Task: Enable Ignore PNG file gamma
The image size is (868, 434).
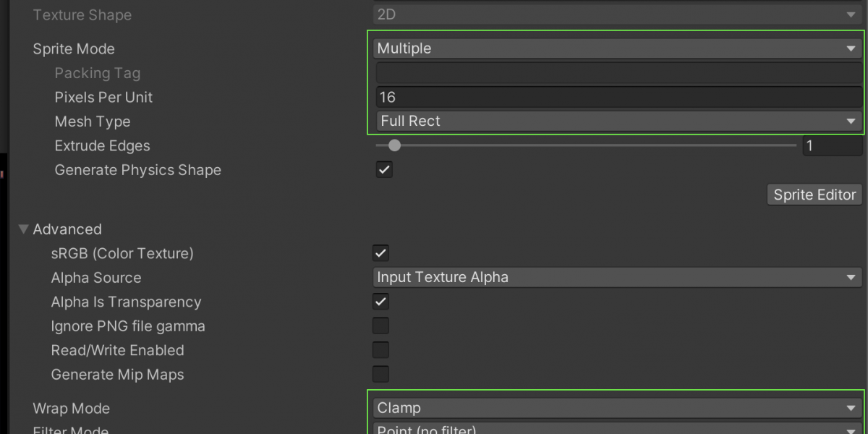Action: tap(380, 326)
